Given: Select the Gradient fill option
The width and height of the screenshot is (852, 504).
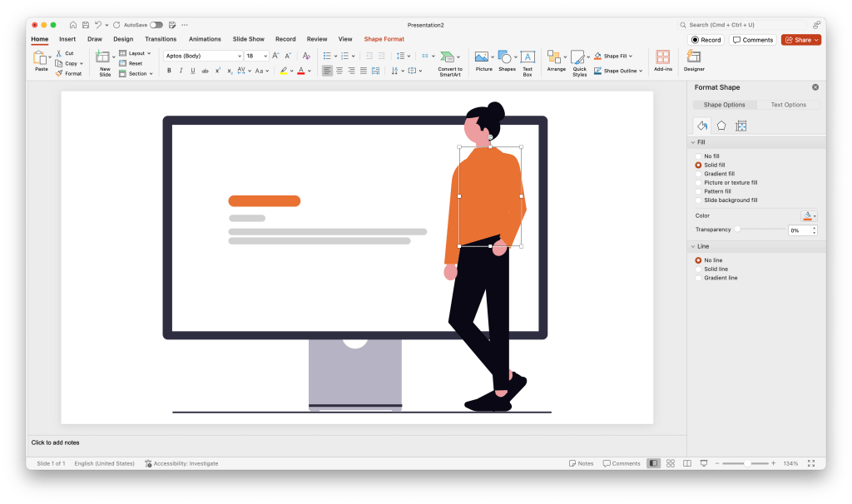Looking at the screenshot, I should (699, 174).
